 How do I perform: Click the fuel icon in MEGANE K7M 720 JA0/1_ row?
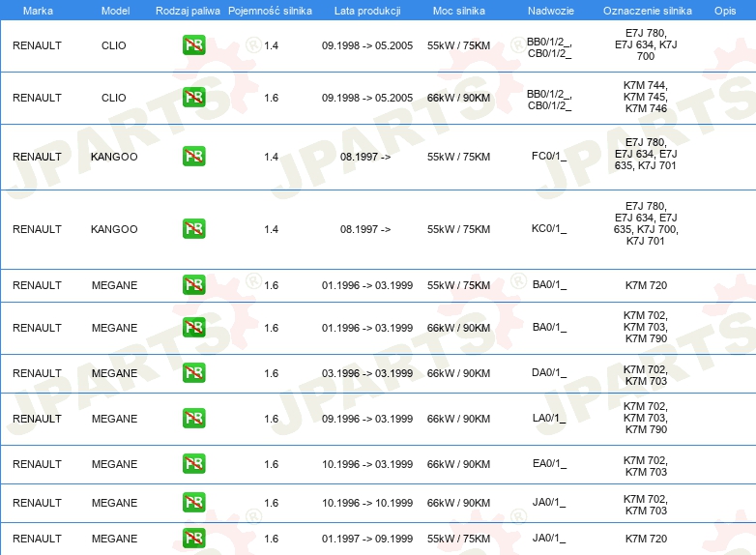(193, 539)
